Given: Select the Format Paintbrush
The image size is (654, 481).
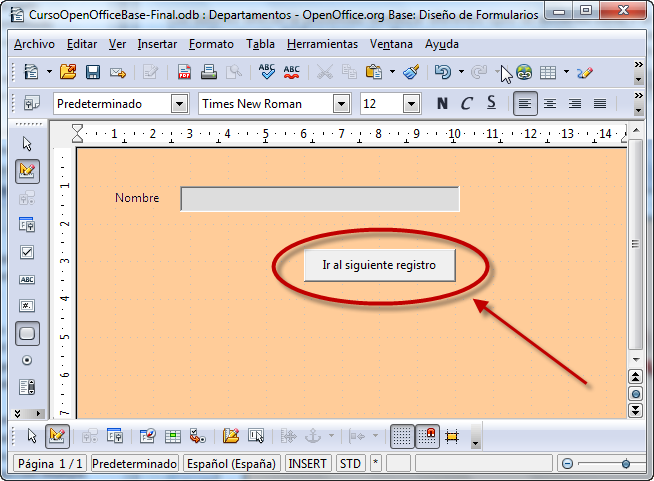Looking at the screenshot, I should (x=411, y=72).
